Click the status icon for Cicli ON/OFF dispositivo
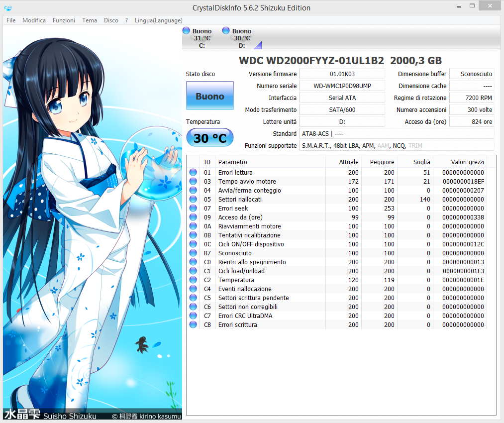 (193, 244)
